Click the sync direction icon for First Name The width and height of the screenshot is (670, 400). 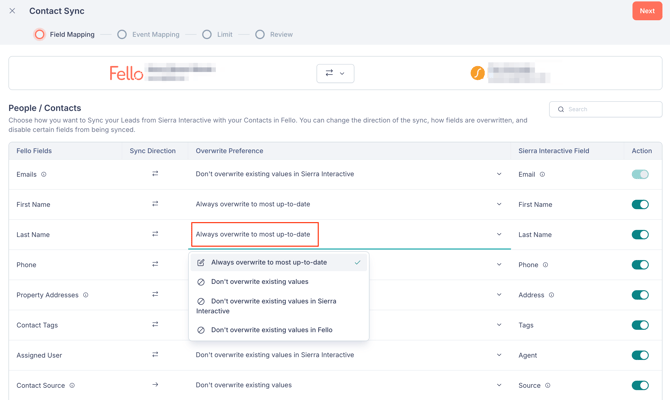[155, 204]
